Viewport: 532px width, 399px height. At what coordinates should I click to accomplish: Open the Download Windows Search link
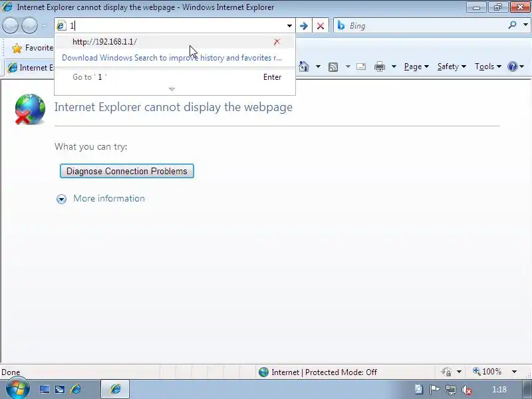172,58
